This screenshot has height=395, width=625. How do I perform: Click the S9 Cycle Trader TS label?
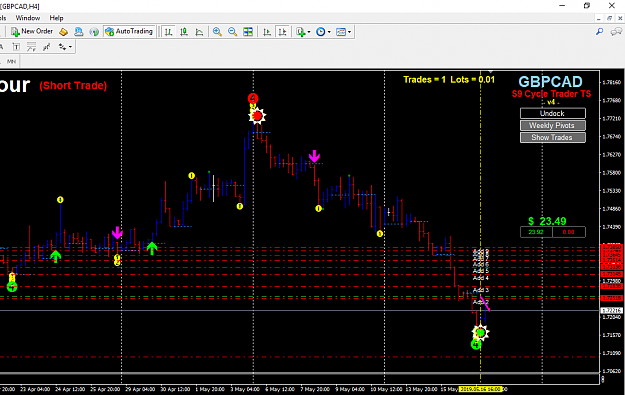(552, 94)
